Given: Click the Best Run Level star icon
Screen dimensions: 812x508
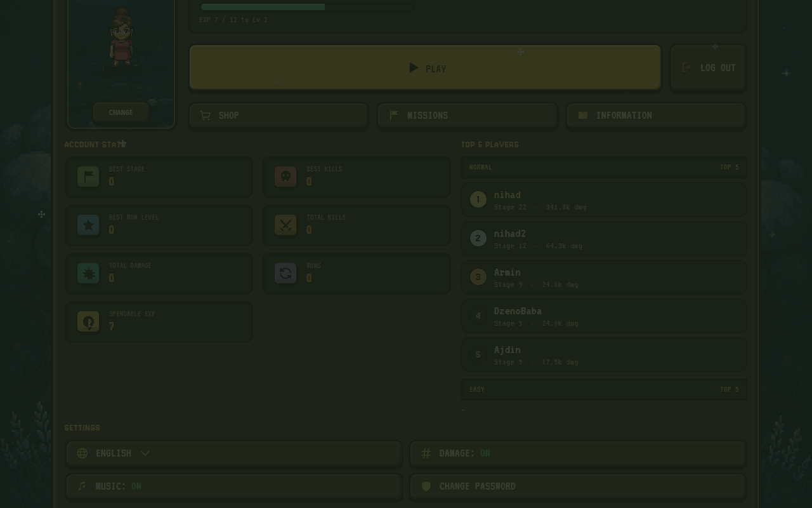Looking at the screenshot, I should [x=88, y=224].
